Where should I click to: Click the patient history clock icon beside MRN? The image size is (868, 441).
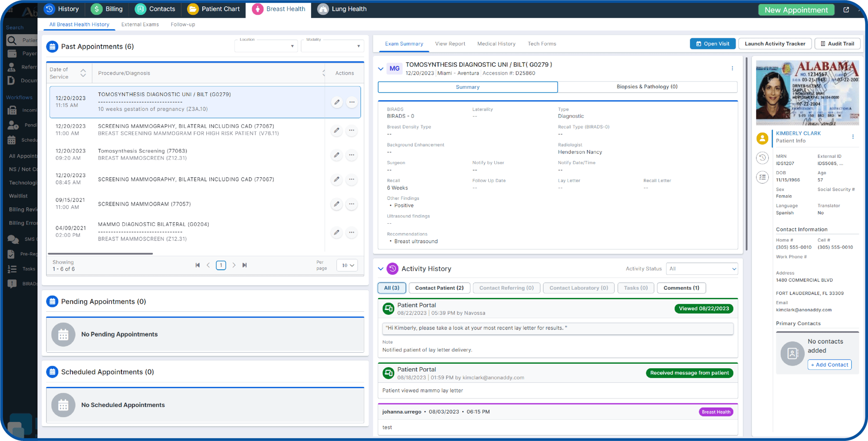[x=762, y=158]
